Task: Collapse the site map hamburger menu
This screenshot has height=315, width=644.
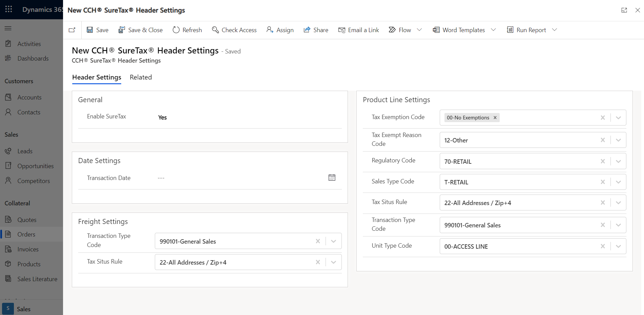Action: (8, 28)
